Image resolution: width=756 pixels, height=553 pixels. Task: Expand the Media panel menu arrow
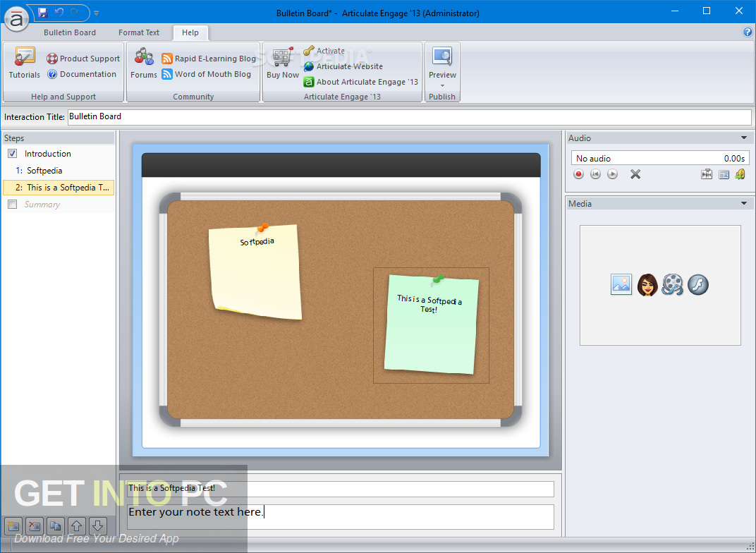coord(744,203)
